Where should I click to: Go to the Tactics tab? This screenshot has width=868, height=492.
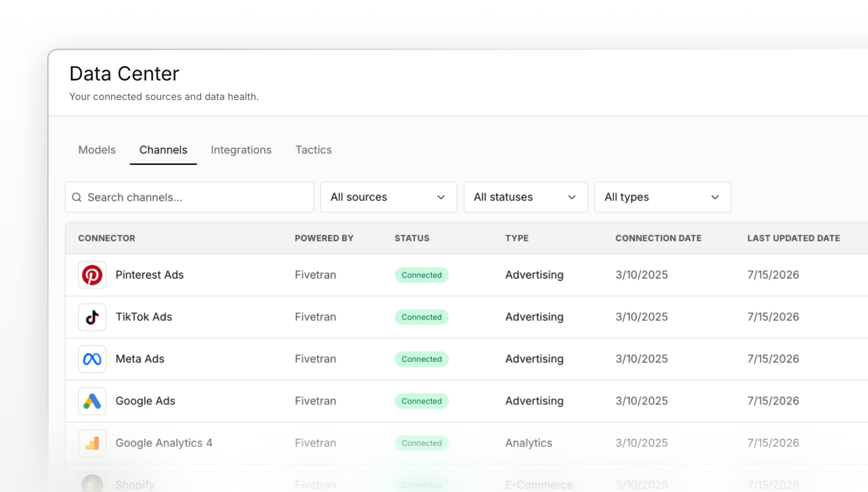coord(313,150)
